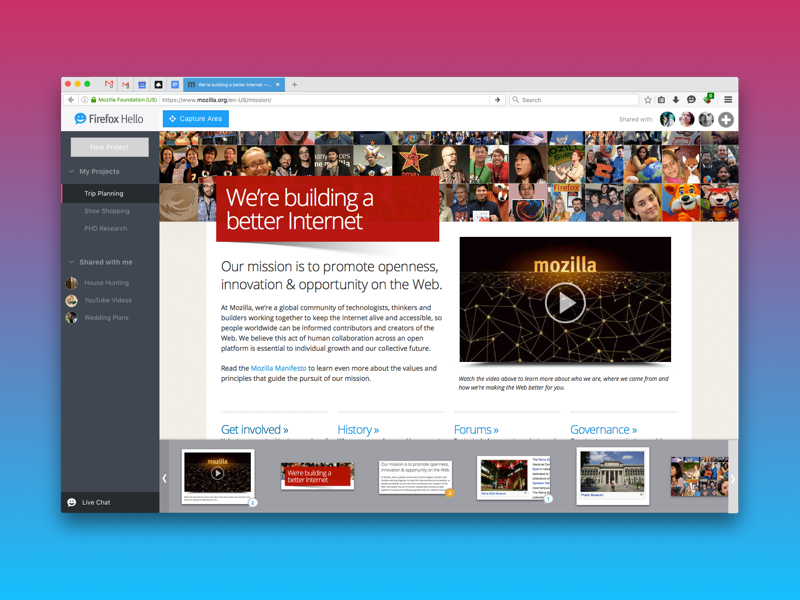The image size is (800, 600).
Task: Open the Mozilla Manifesto link
Action: point(279,368)
